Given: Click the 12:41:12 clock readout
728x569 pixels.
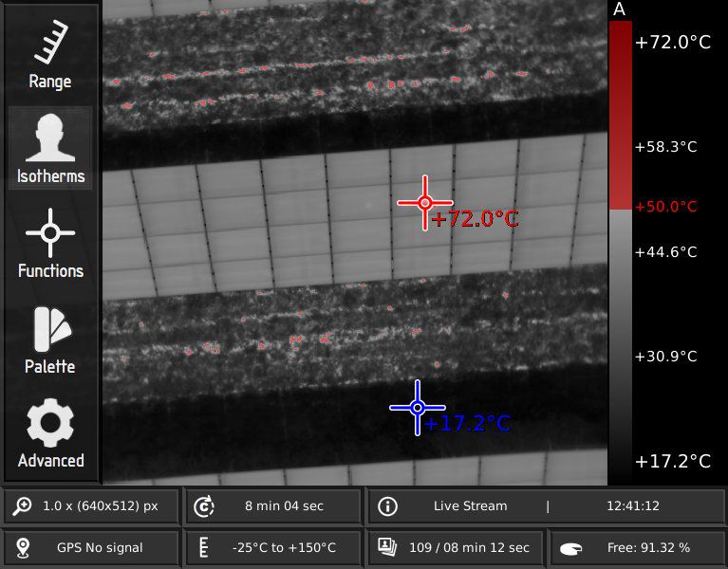Looking at the screenshot, I should point(633,505).
